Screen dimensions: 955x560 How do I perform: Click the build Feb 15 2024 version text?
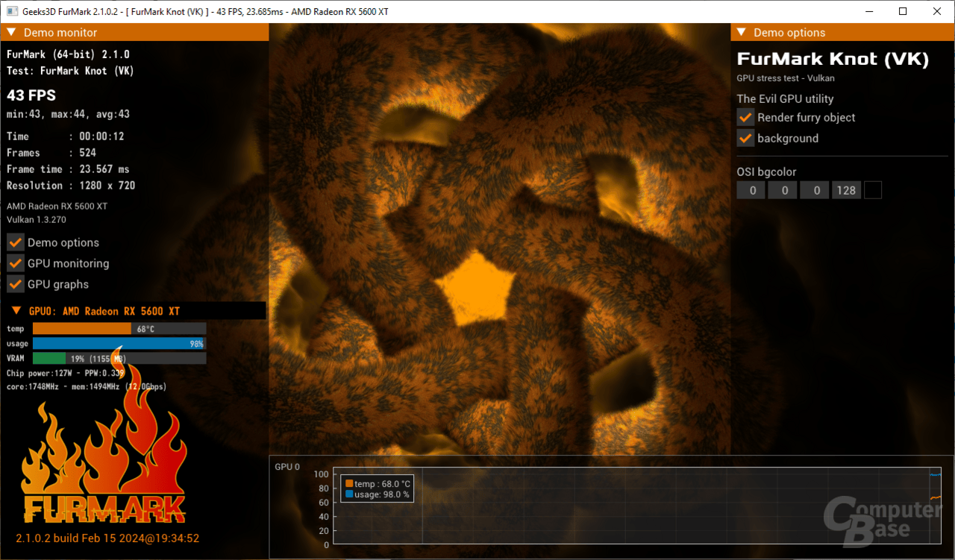tap(107, 538)
